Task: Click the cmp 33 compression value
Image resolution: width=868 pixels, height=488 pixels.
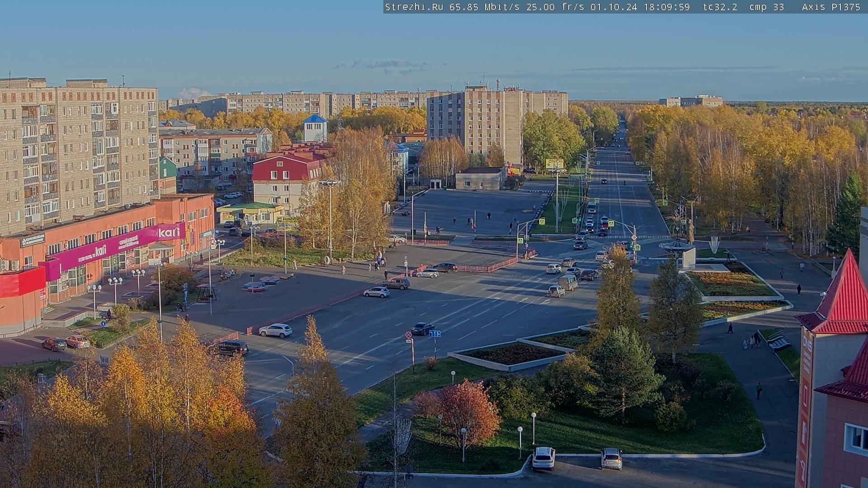Action: coord(767,7)
